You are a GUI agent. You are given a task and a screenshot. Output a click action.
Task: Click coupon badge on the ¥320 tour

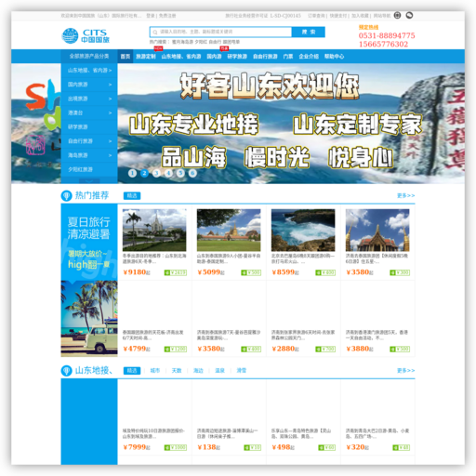click(402, 447)
